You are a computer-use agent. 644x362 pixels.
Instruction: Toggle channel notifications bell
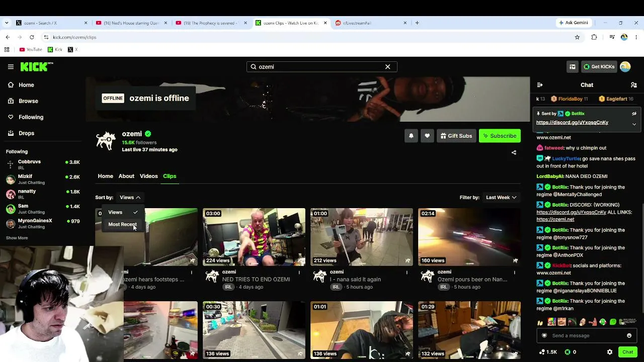[411, 136]
